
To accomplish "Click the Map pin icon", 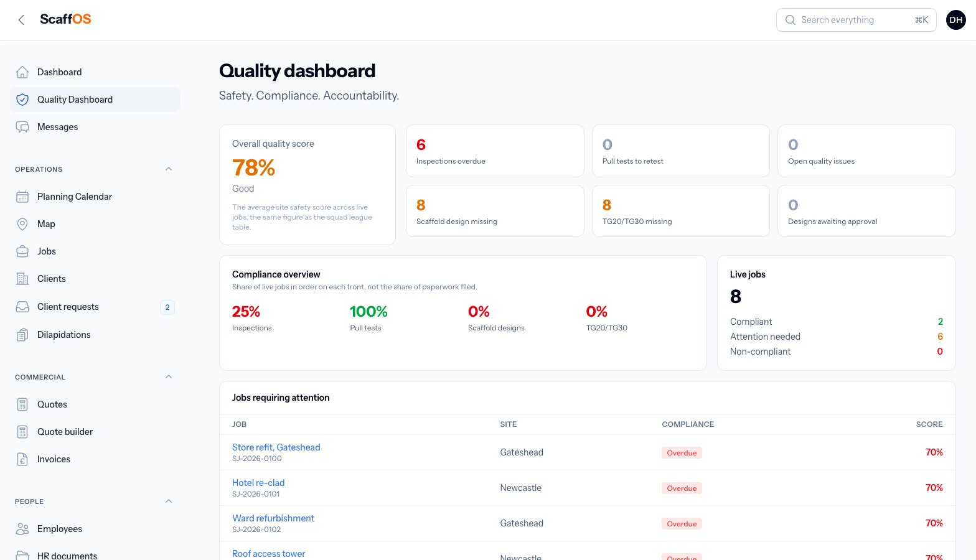I will point(22,224).
